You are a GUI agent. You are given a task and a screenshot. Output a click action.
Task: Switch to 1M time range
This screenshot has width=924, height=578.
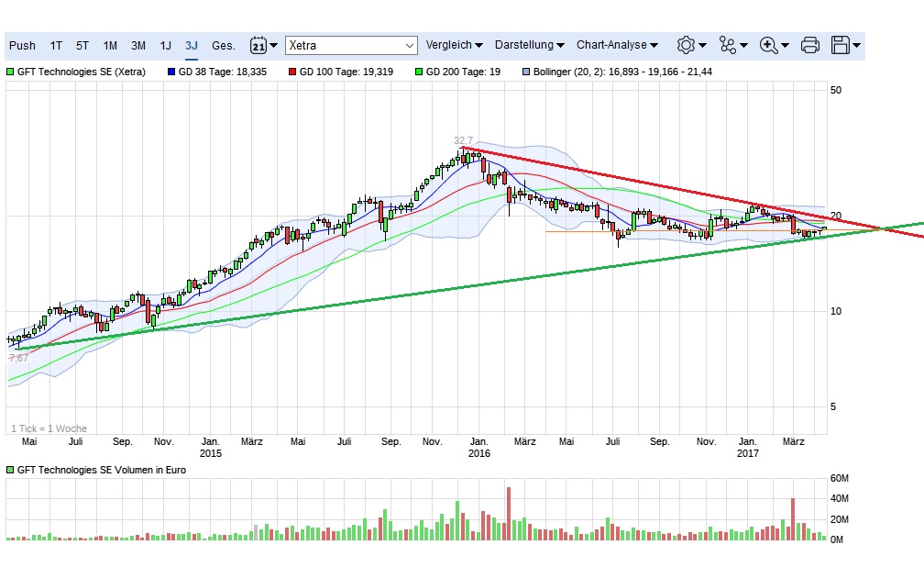[x=110, y=46]
